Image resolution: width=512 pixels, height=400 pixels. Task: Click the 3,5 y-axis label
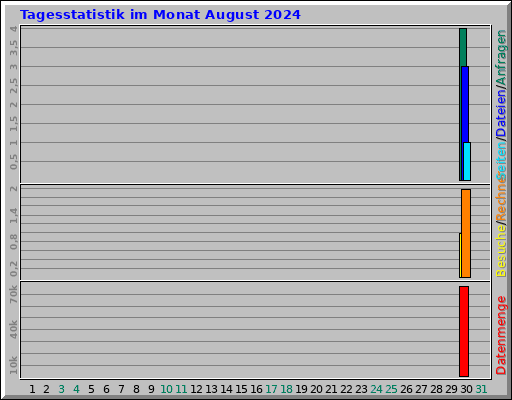pos(13,48)
